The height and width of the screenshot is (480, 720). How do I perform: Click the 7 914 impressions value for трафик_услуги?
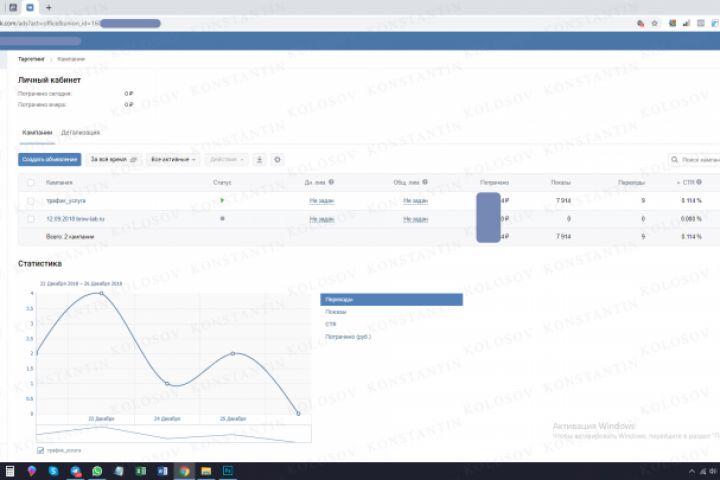tap(563, 201)
